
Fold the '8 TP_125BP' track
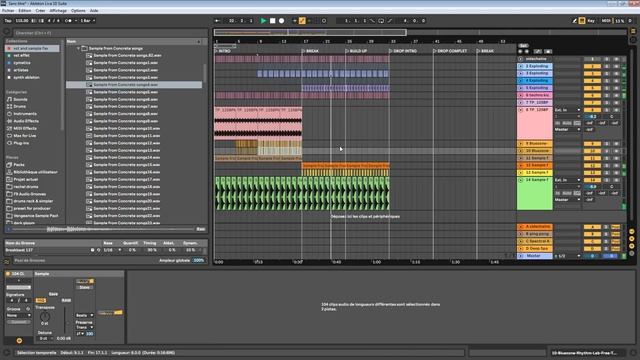[520, 110]
